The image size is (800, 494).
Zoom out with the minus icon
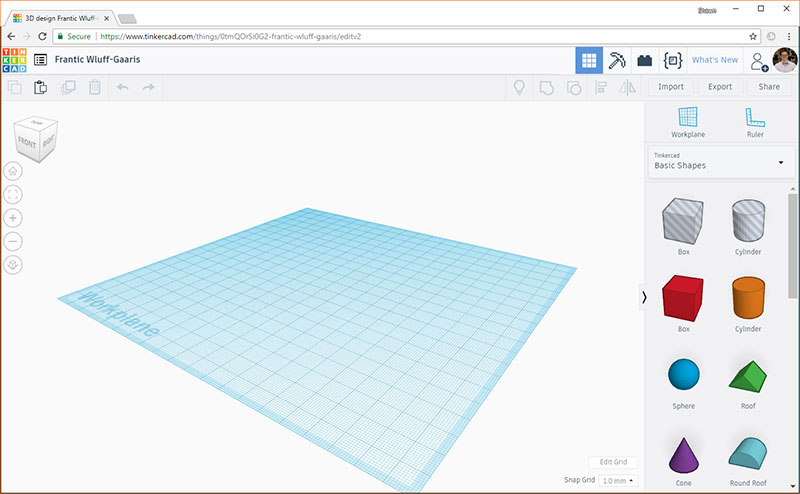[x=14, y=241]
